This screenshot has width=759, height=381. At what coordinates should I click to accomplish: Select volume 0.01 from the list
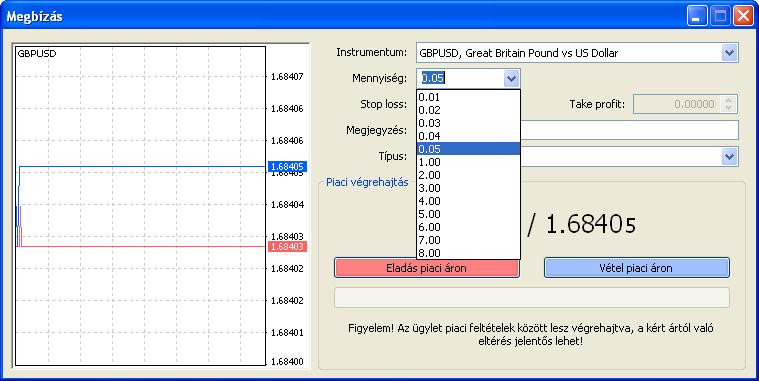coord(468,97)
